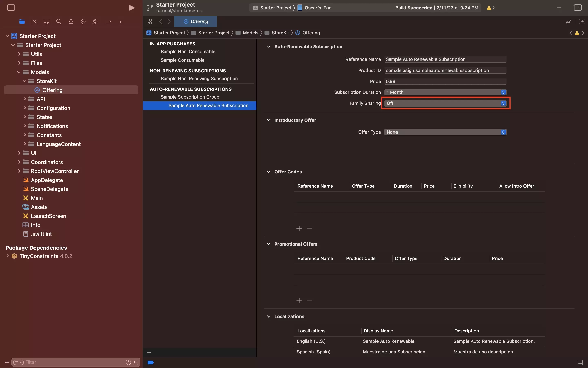Select the Offering editor tab
Image resolution: width=588 pixels, height=368 pixels.
(195, 21)
